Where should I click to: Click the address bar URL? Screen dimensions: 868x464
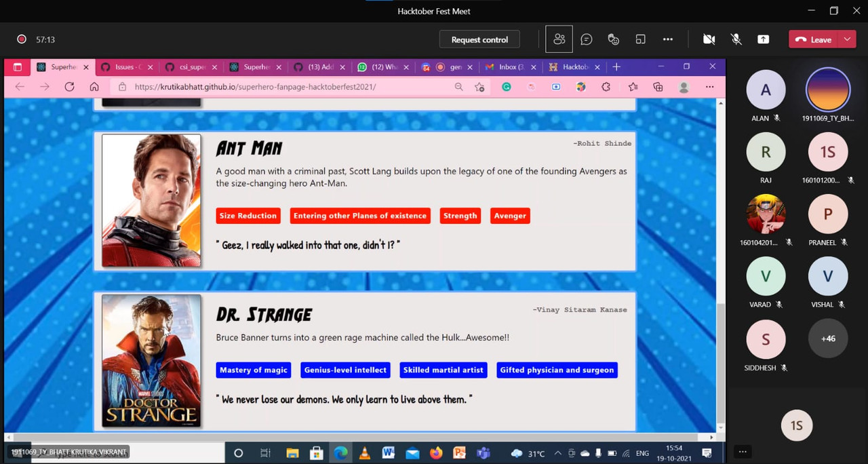(x=255, y=87)
